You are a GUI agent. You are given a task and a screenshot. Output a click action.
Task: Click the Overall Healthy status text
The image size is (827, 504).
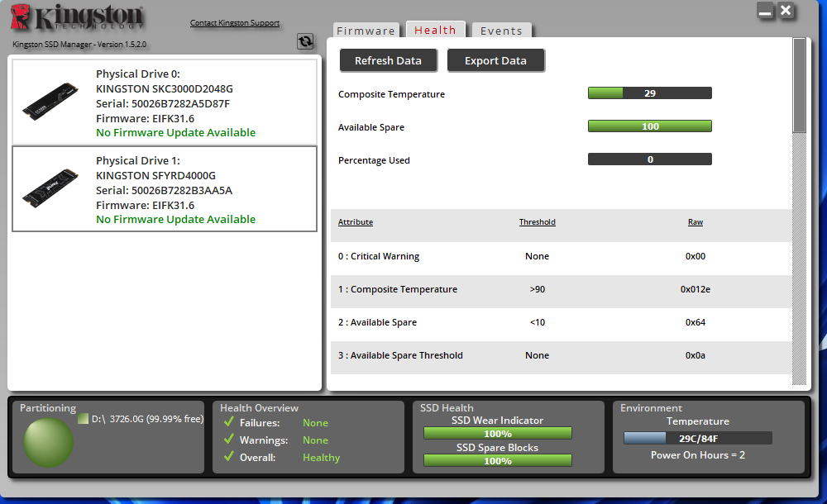pyautogui.click(x=321, y=458)
